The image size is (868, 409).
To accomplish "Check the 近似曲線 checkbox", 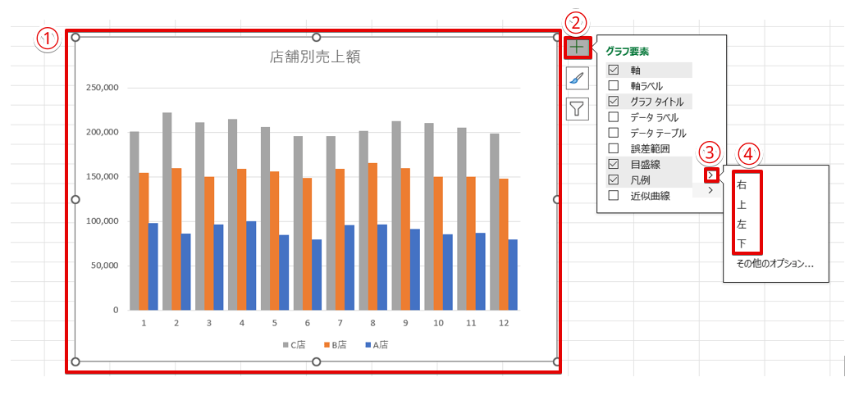I will (613, 196).
